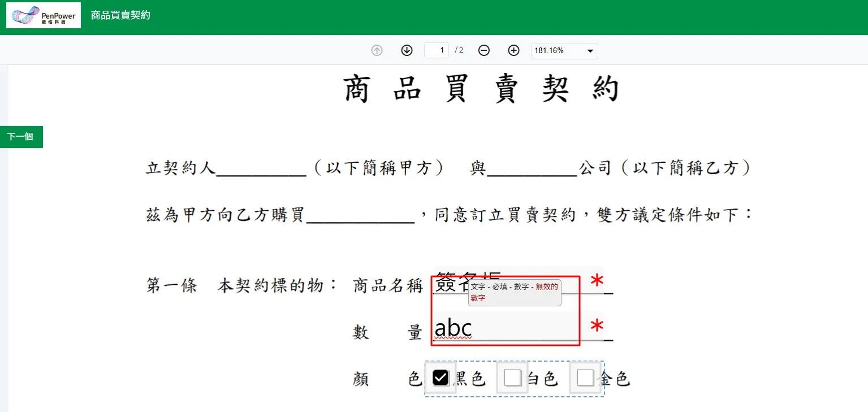The height and width of the screenshot is (412, 868).
Task: Check the 白色 checkbox
Action: click(x=512, y=378)
